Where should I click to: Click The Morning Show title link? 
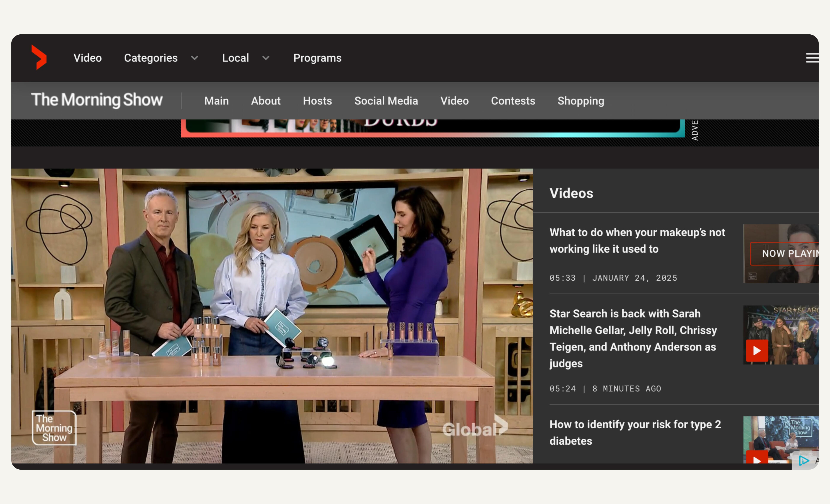pos(97,100)
